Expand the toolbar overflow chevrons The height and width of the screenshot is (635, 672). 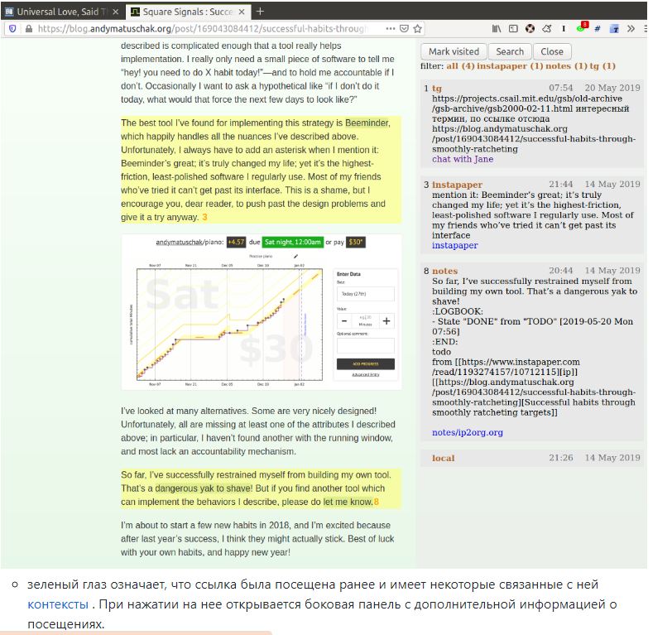point(631,29)
